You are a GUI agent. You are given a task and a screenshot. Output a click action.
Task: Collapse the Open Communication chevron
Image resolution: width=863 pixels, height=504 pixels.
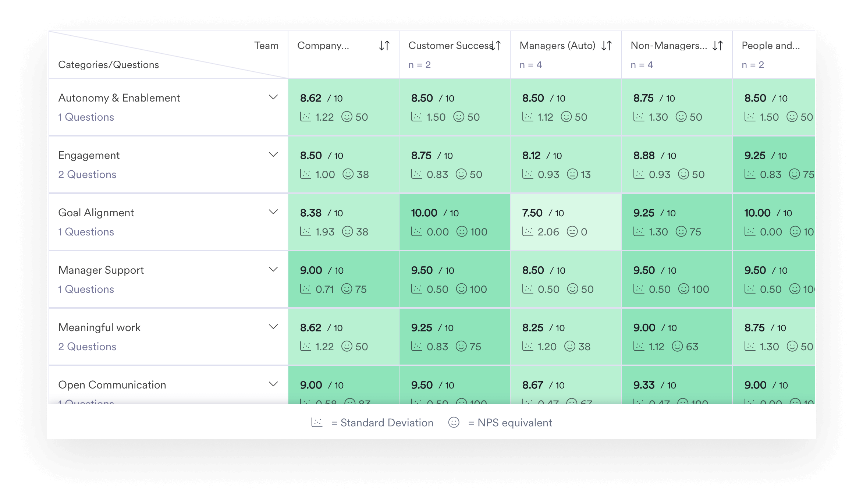273,384
